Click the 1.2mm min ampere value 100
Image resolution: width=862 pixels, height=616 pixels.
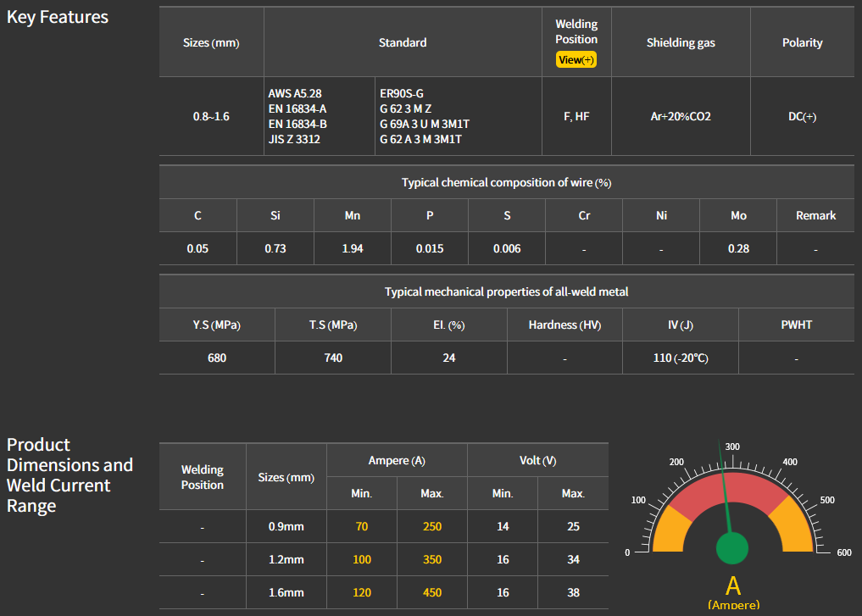click(x=362, y=559)
